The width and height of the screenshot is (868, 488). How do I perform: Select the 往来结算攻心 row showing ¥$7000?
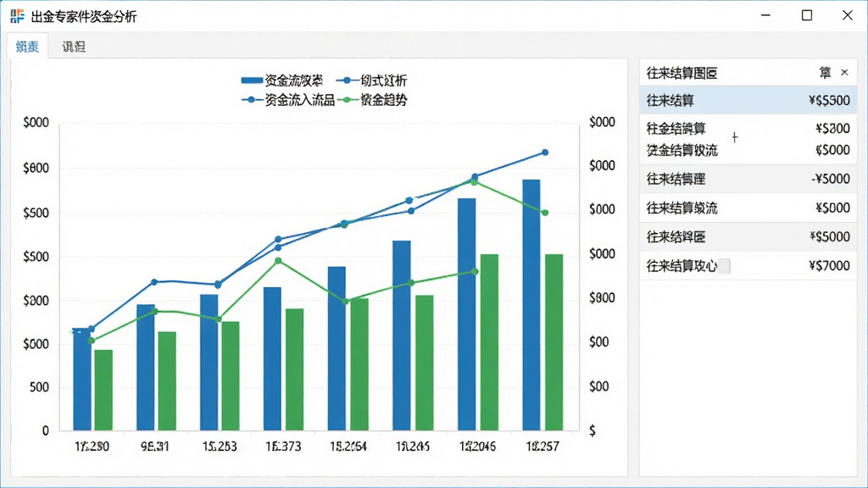[x=748, y=266]
